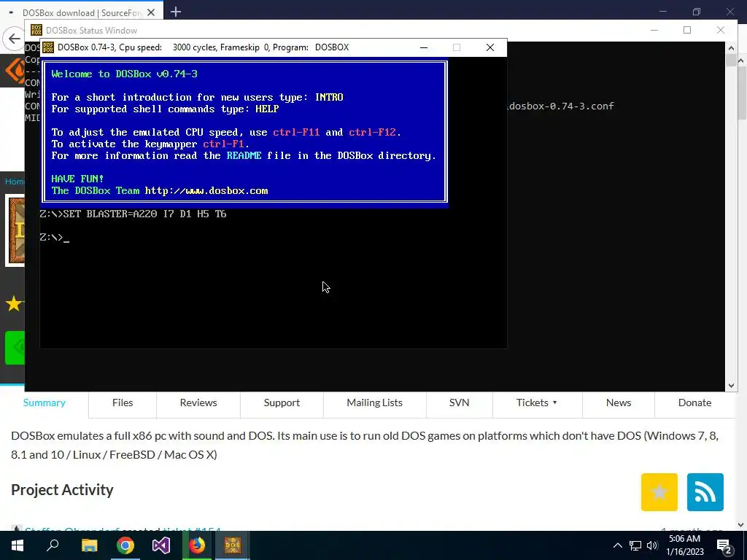This screenshot has height=560, width=747.
Task: Open the SVN tab
Action: click(x=460, y=402)
